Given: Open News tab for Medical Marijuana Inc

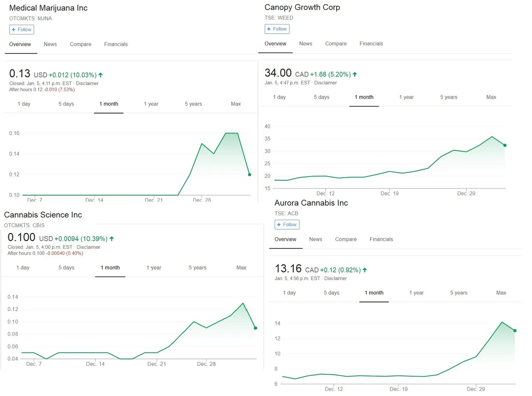Looking at the screenshot, I should pyautogui.click(x=50, y=44).
